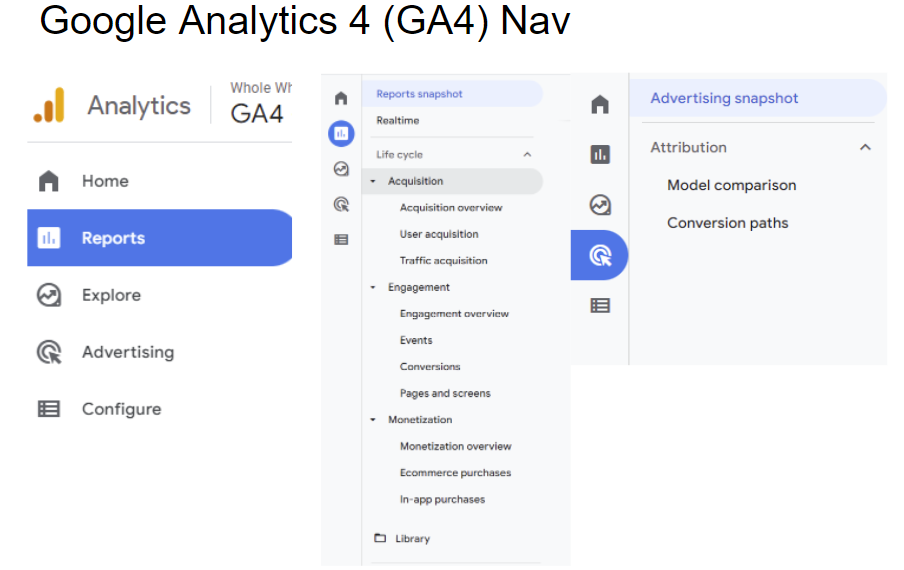
Task: Open Monetization overview report
Action: click(x=455, y=446)
